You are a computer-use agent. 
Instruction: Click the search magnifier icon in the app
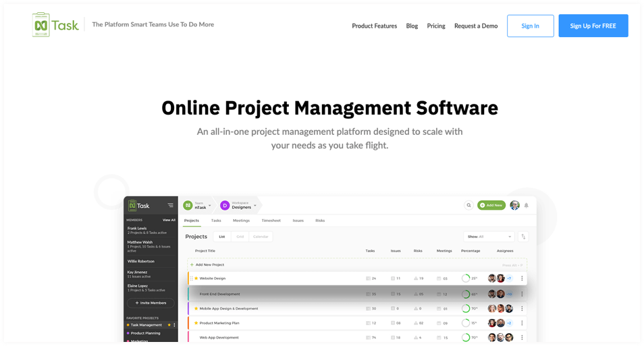point(468,205)
